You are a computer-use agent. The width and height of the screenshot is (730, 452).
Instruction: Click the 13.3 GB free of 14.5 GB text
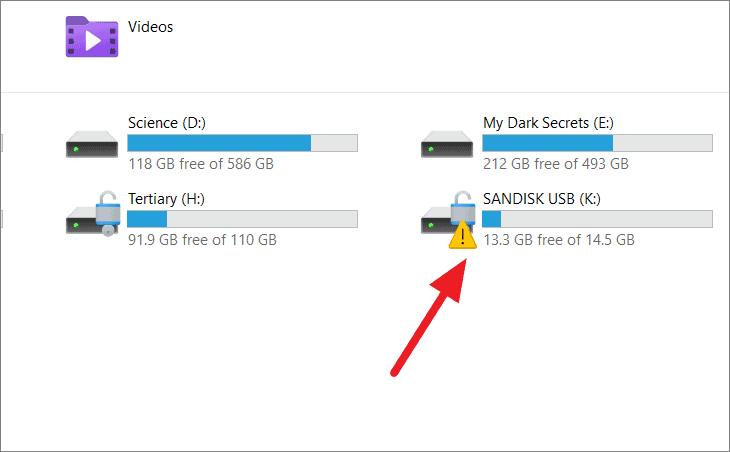coord(559,240)
